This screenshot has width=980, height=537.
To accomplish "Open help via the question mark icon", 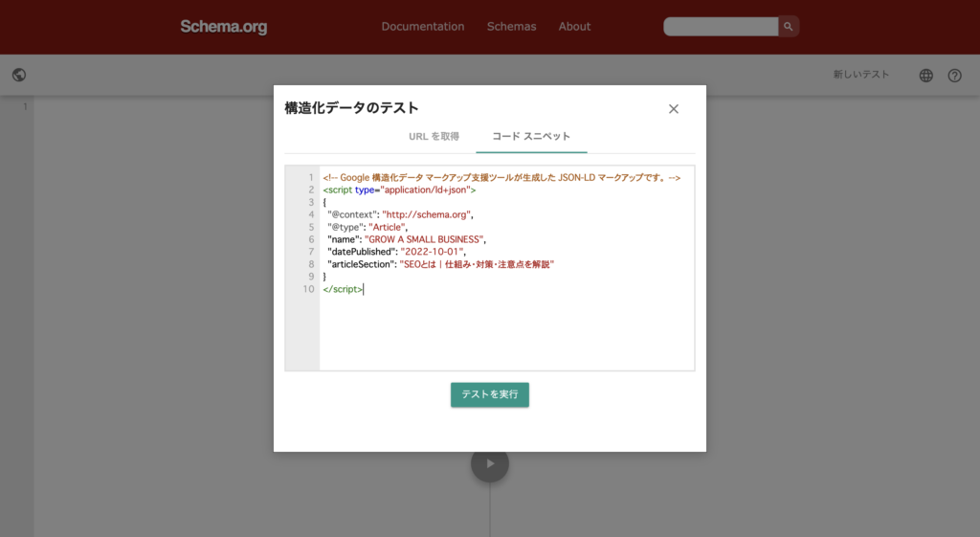I will click(x=954, y=76).
